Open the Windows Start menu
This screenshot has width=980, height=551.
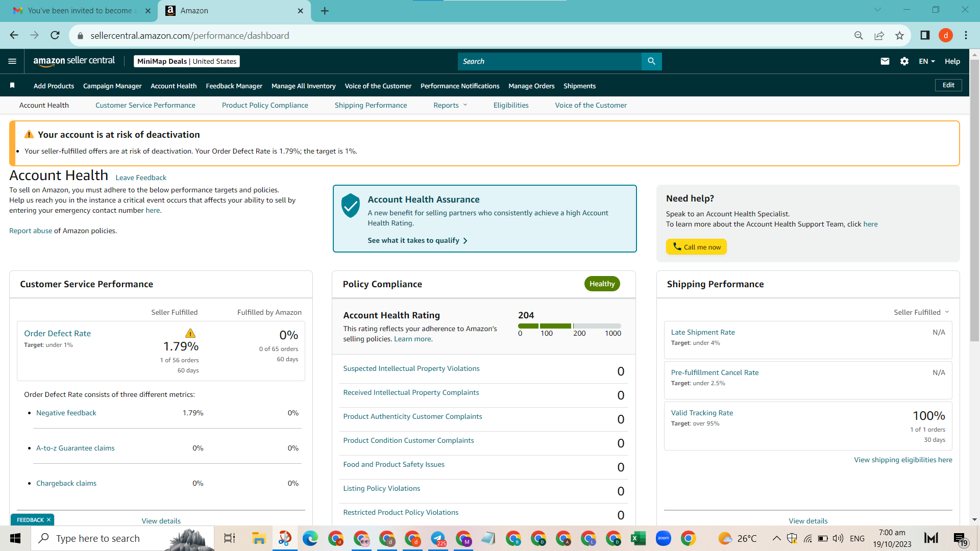(x=15, y=538)
